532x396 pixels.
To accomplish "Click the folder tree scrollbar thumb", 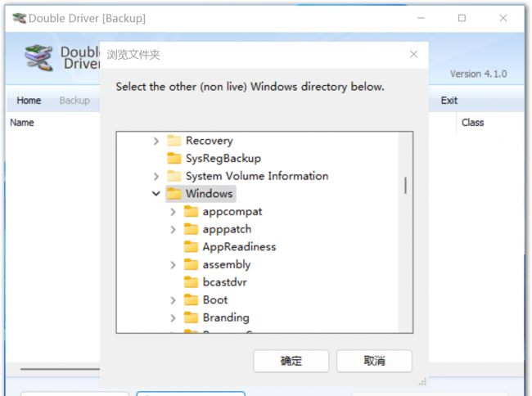I will click(405, 186).
